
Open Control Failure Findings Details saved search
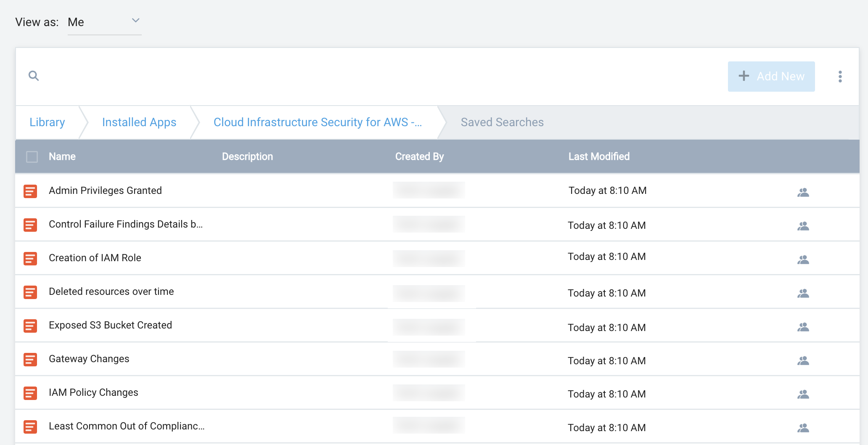125,224
